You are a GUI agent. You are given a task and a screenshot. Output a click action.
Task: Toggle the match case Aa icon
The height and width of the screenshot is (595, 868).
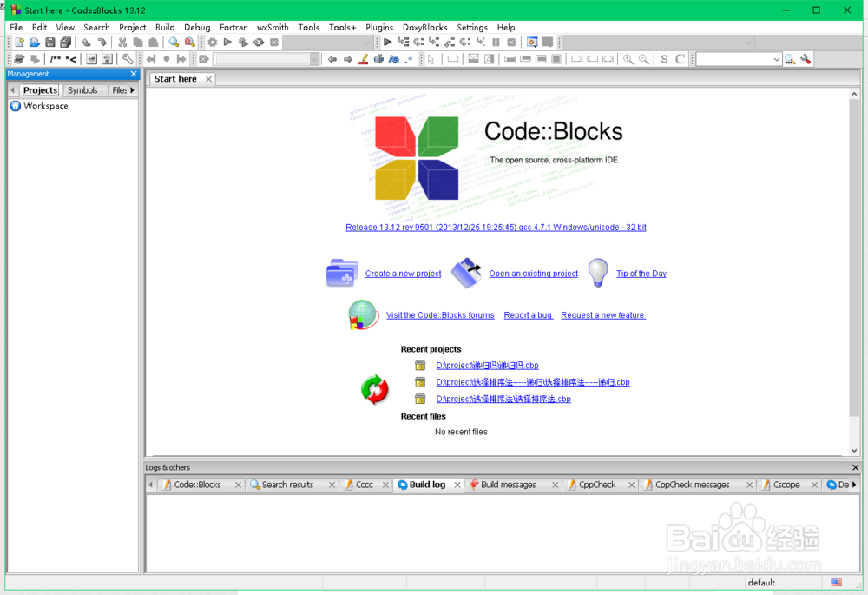tap(393, 59)
